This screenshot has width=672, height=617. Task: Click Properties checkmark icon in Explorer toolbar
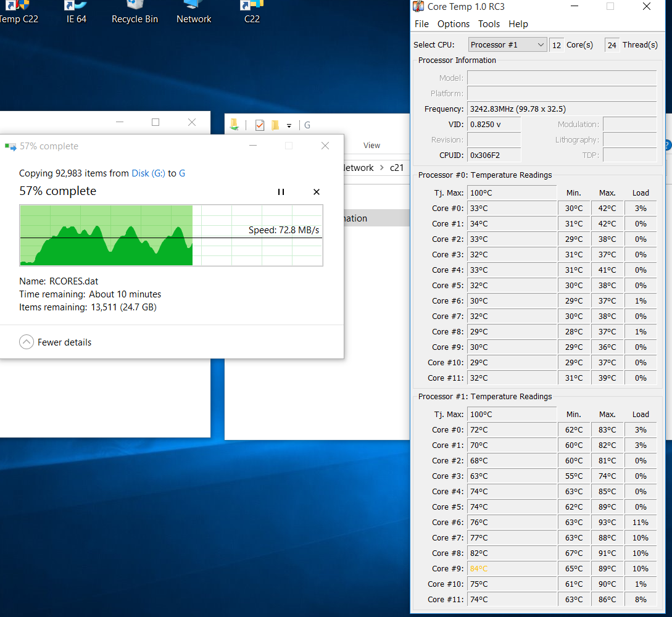[x=259, y=125]
